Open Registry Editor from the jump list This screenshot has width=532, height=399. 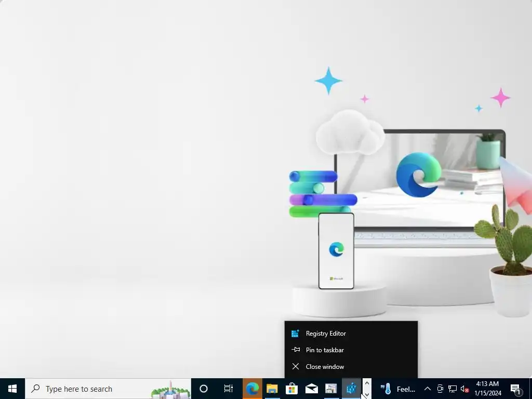[351, 334]
